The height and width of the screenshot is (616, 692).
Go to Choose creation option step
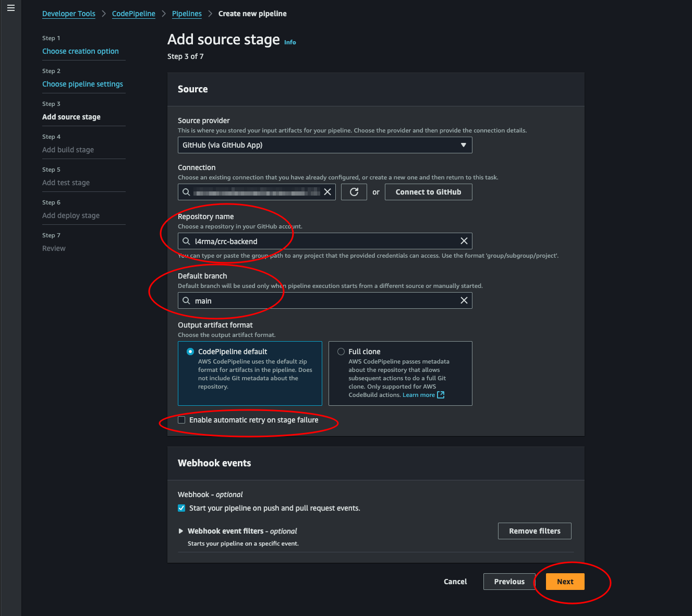[80, 51]
